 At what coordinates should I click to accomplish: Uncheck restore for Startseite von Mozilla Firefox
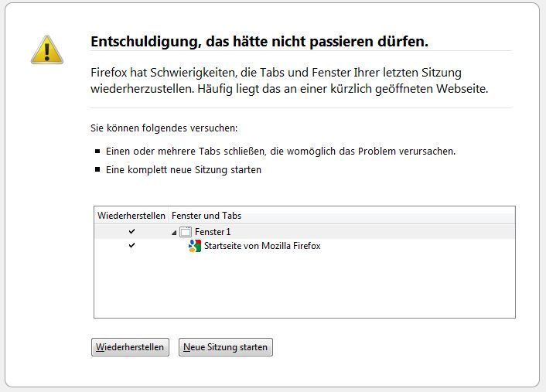click(131, 246)
